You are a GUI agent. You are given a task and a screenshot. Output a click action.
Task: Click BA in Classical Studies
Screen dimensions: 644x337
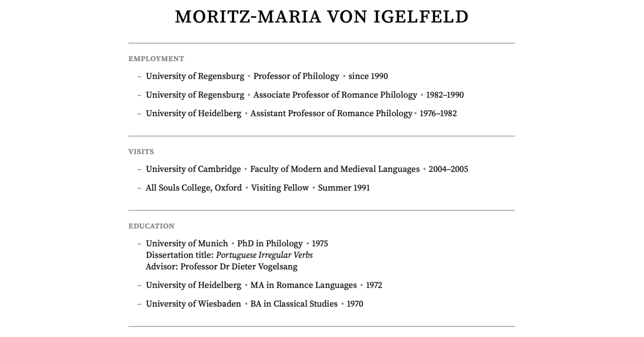click(x=294, y=304)
